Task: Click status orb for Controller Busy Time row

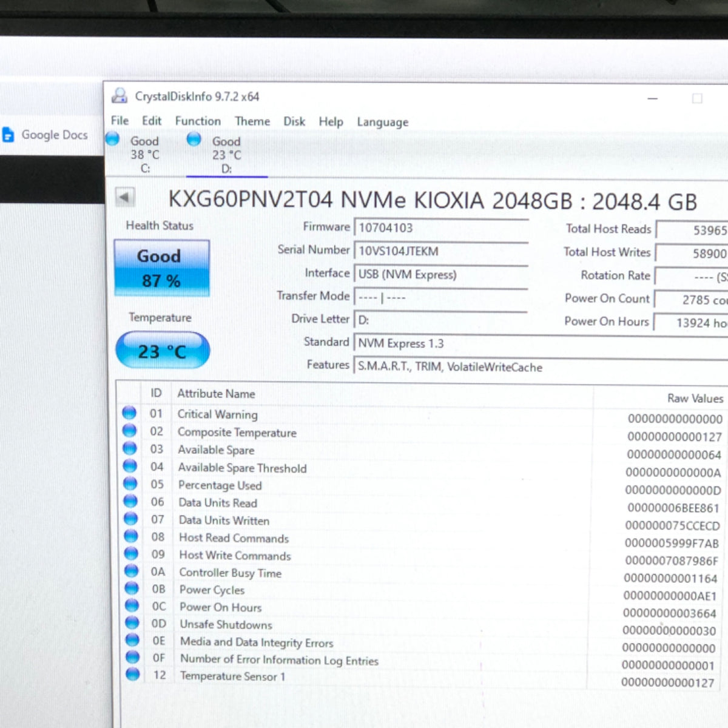Action: click(x=132, y=570)
